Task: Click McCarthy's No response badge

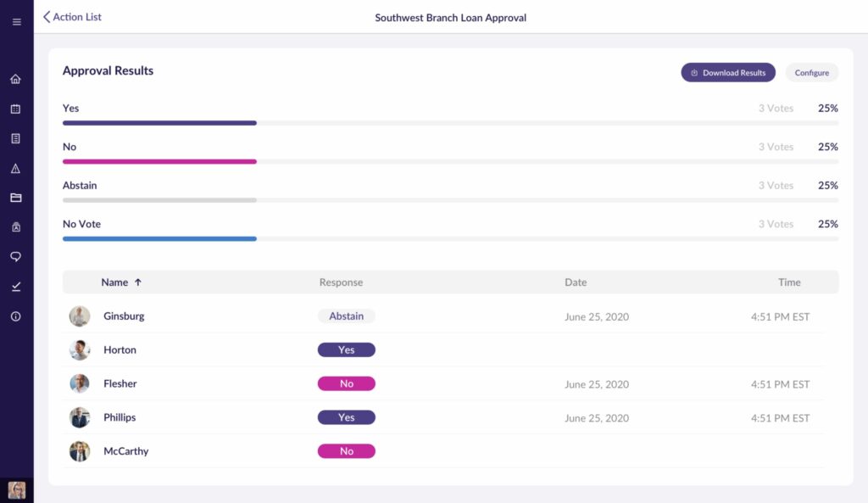Action: (x=346, y=451)
